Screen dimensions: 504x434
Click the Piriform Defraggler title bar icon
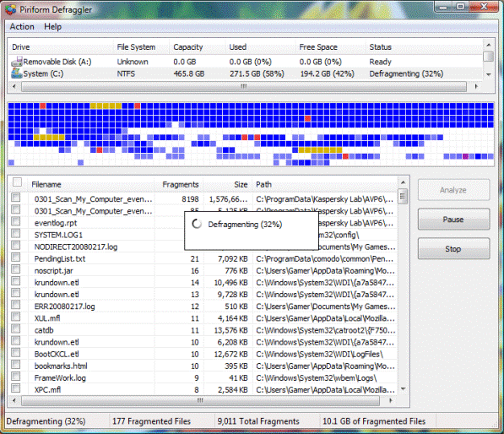pyautogui.click(x=11, y=9)
